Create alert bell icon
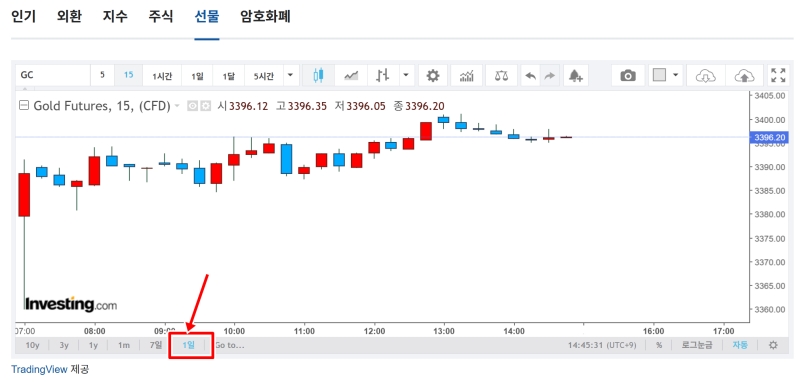The image size is (800, 382). tap(576, 76)
